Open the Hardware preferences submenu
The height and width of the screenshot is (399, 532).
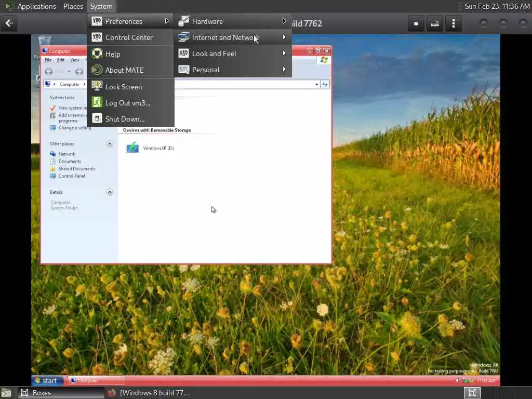[233, 21]
